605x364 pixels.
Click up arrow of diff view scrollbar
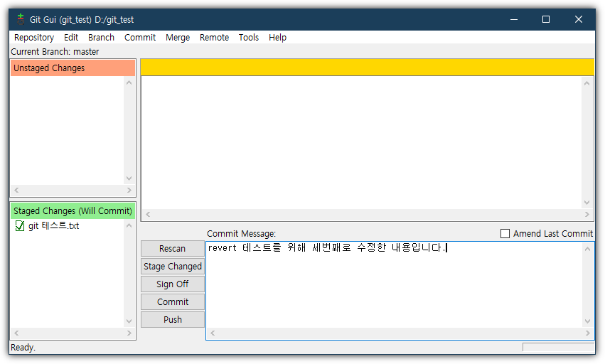587,83
